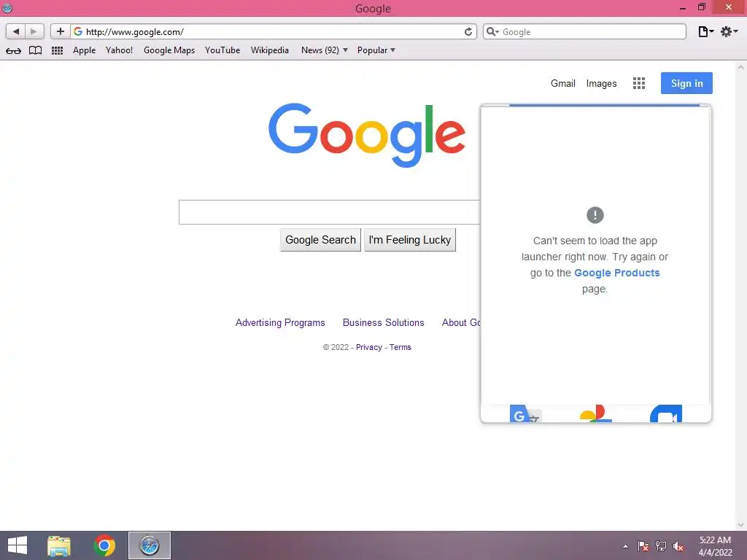Image resolution: width=747 pixels, height=560 pixels.
Task: Click the Google Search button
Action: click(321, 239)
